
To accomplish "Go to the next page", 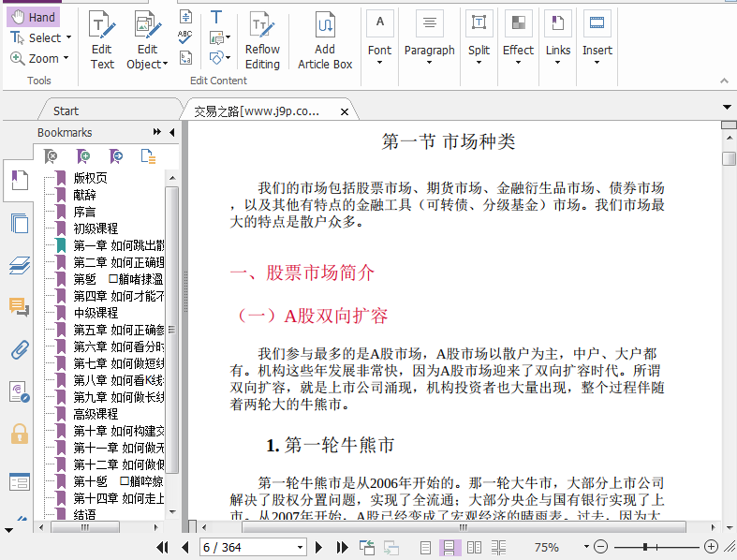I will [x=318, y=547].
